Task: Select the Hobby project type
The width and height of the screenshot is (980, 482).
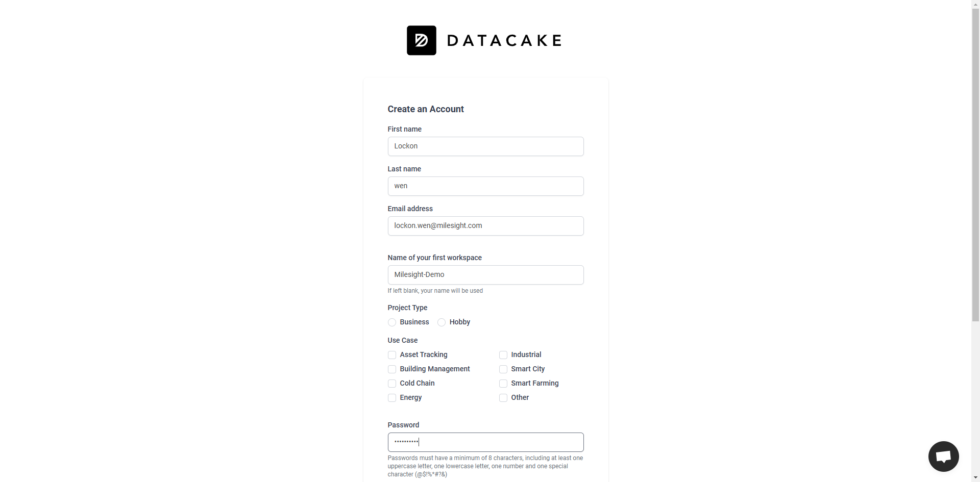Action: (441, 322)
